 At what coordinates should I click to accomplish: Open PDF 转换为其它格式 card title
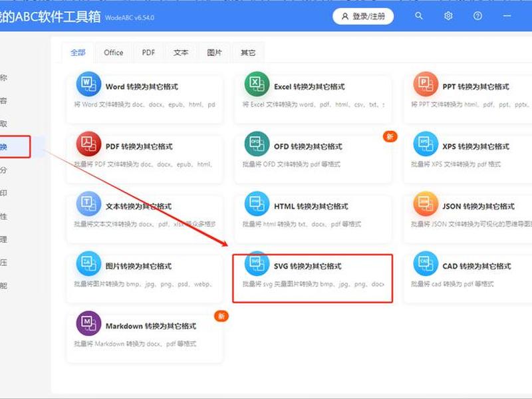coord(139,146)
